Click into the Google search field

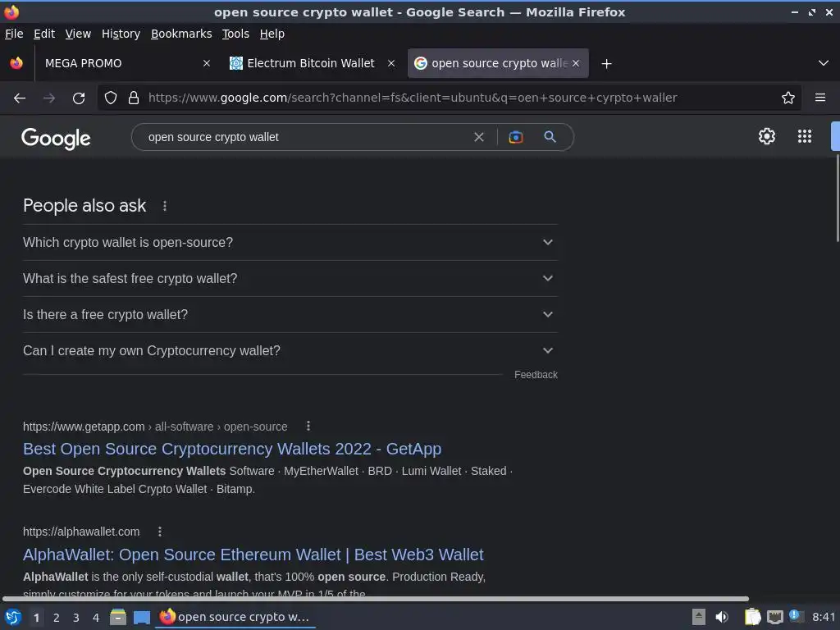pyautogui.click(x=305, y=137)
